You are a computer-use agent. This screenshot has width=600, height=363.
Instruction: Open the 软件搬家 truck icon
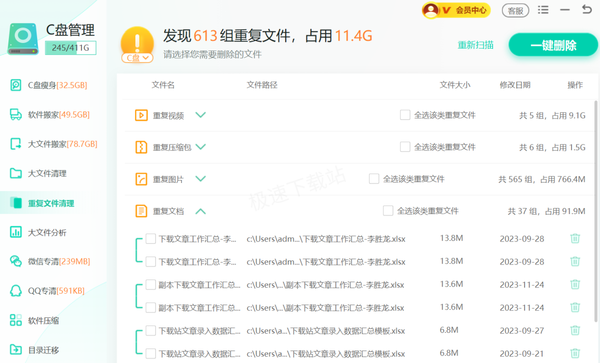(x=16, y=114)
